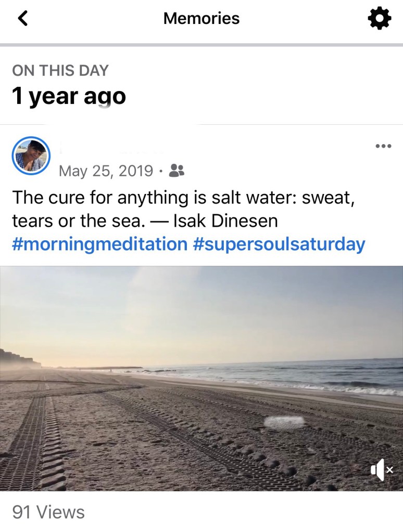Screen dimensions: 403x532
Task: Tap the back arrow in the header
Action: (x=22, y=19)
